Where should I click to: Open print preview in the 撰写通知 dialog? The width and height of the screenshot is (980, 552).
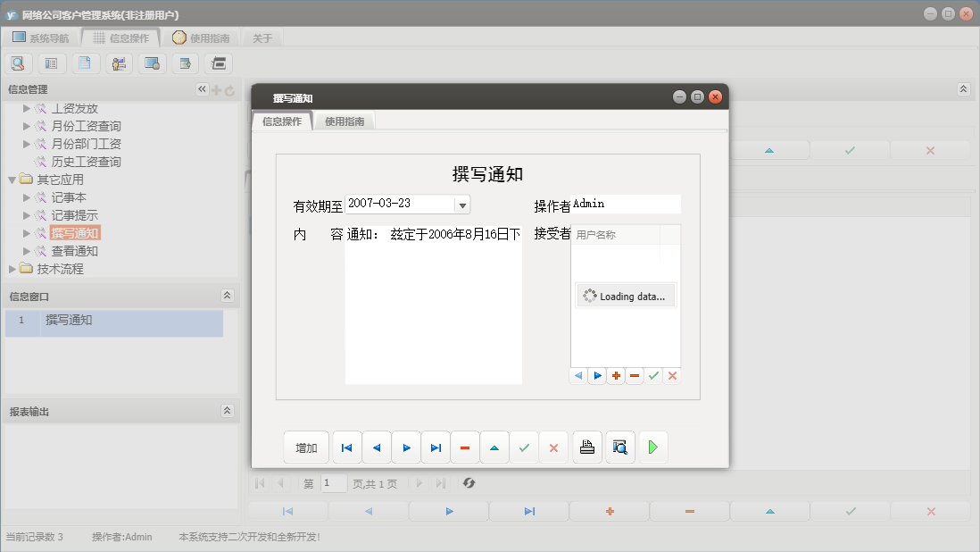click(x=619, y=447)
